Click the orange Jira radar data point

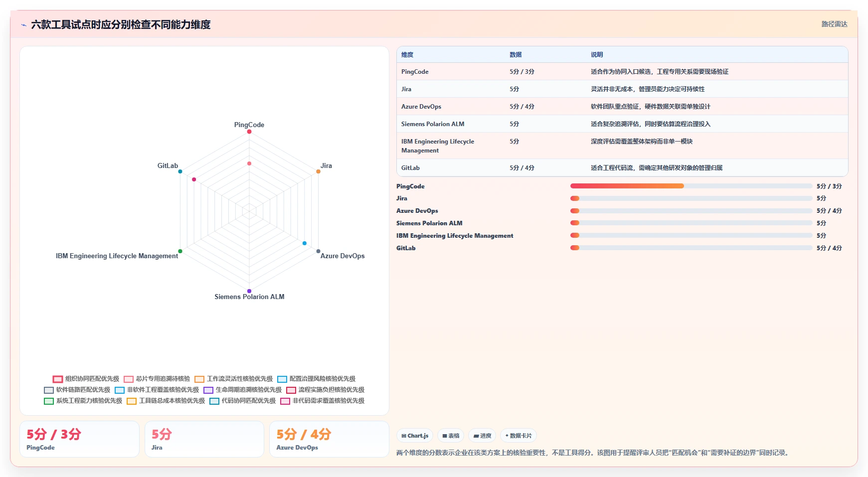click(x=318, y=171)
